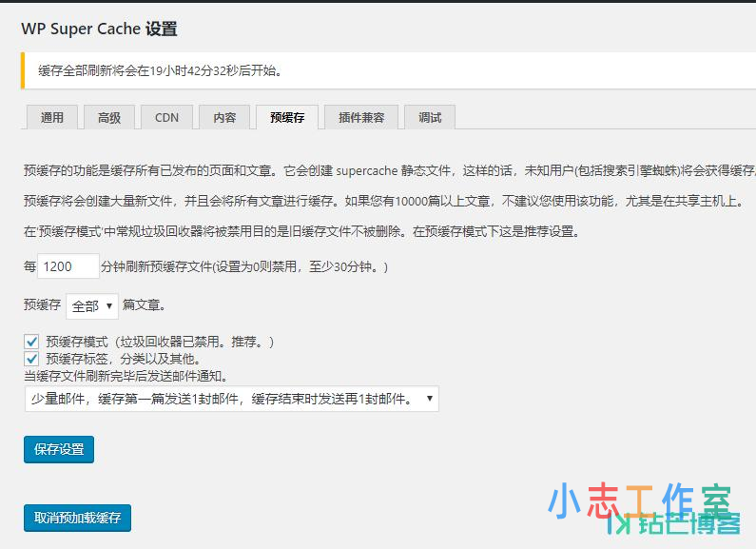Click the paragraph starting 预缓存将会创建大量新文件
The width and height of the screenshot is (756, 549).
click(384, 201)
